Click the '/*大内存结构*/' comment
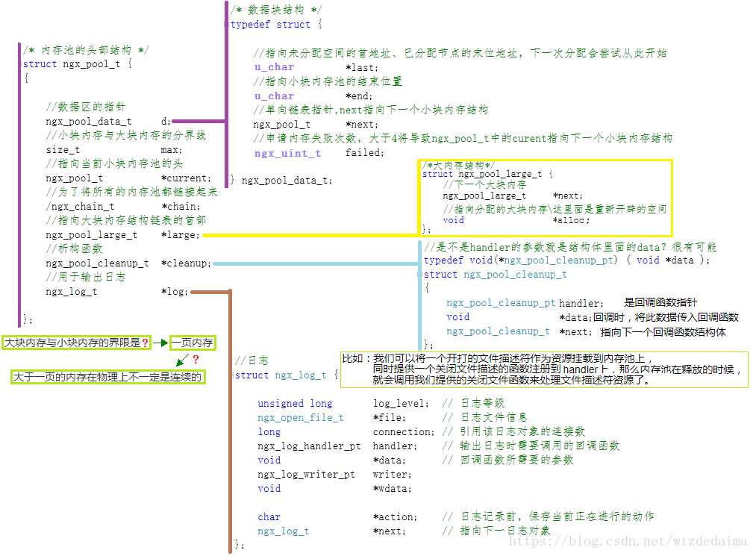756x556 pixels. tap(458, 166)
